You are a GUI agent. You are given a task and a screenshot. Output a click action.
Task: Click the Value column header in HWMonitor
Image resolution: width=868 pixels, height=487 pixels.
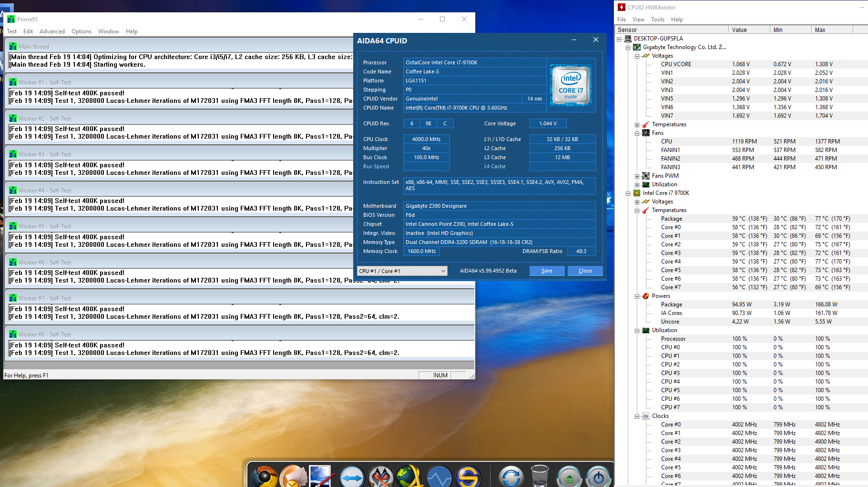pos(749,30)
